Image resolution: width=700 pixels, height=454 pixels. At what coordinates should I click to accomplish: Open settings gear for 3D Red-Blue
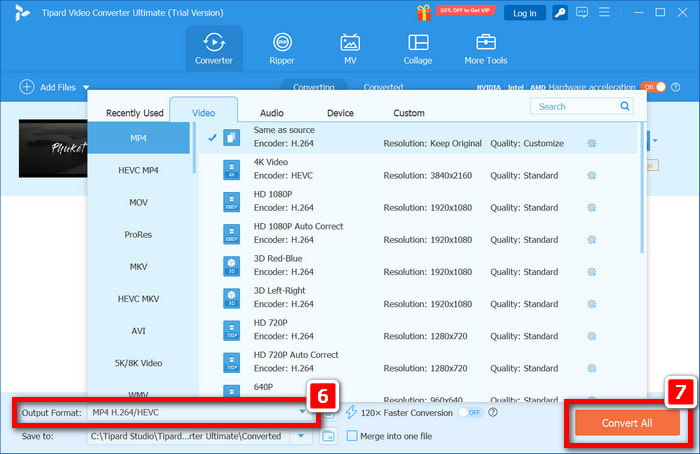click(x=592, y=272)
